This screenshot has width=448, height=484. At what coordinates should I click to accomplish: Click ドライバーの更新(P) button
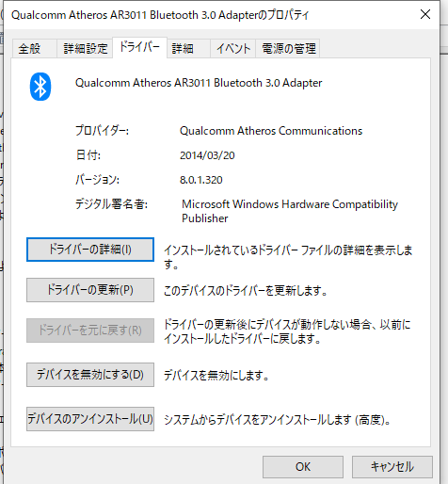pyautogui.click(x=90, y=290)
